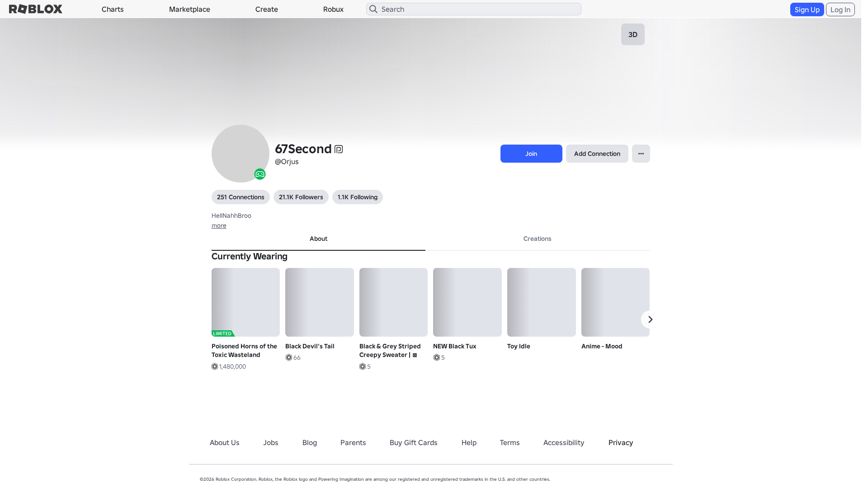The image size is (868, 488).
Task: Open 21.1K Followers list
Action: click(301, 197)
